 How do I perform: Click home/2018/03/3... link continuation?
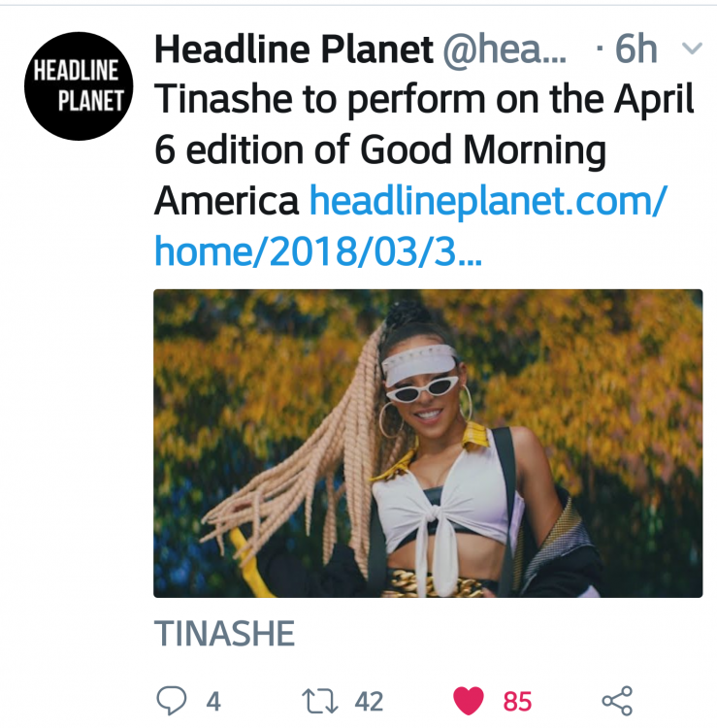(x=318, y=251)
